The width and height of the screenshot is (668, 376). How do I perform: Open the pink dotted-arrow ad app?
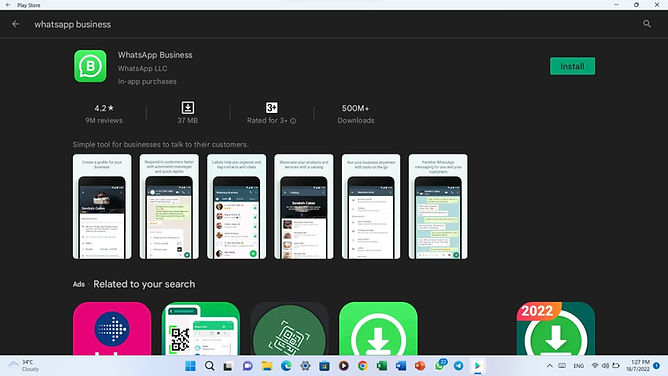(x=112, y=328)
